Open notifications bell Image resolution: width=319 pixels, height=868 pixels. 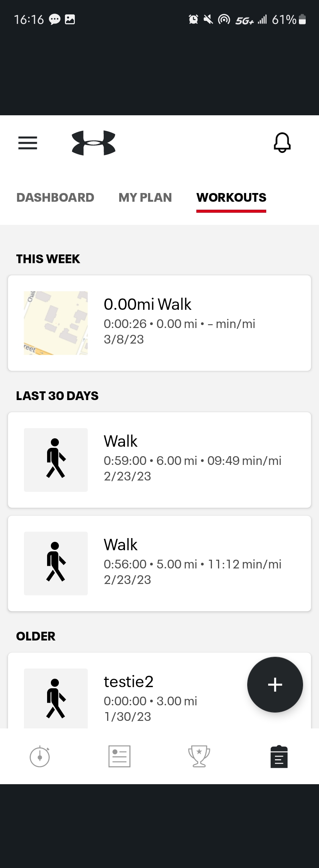[x=282, y=143]
